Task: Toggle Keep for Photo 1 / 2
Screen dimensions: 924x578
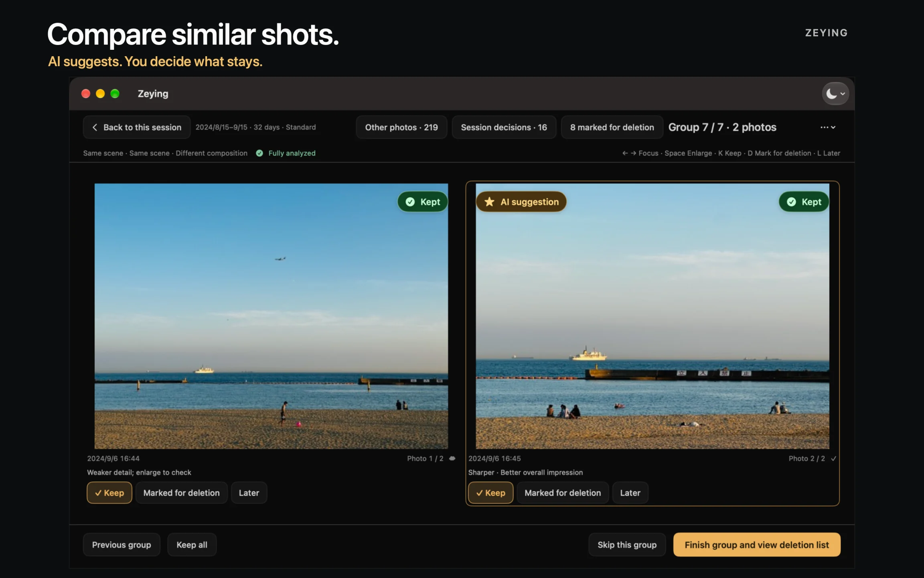Action: (x=109, y=493)
